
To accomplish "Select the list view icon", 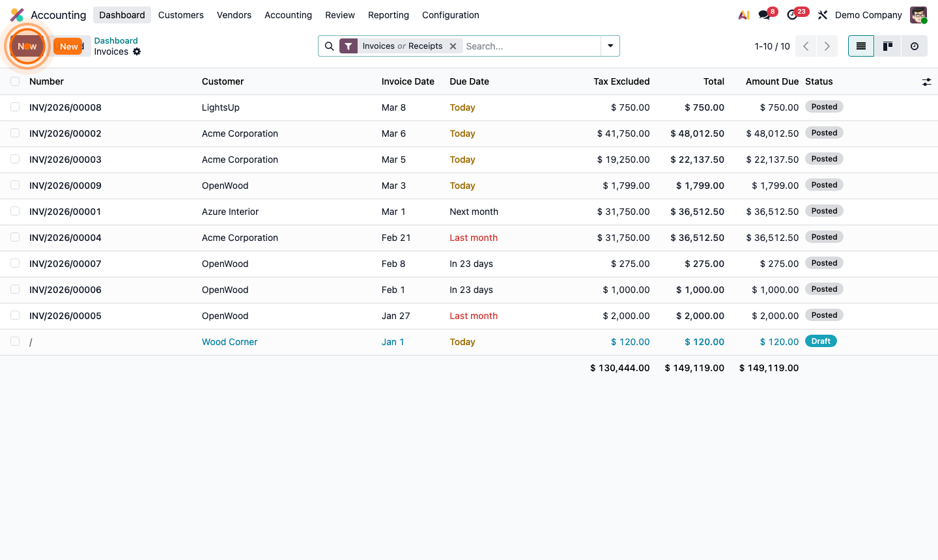I will (860, 46).
